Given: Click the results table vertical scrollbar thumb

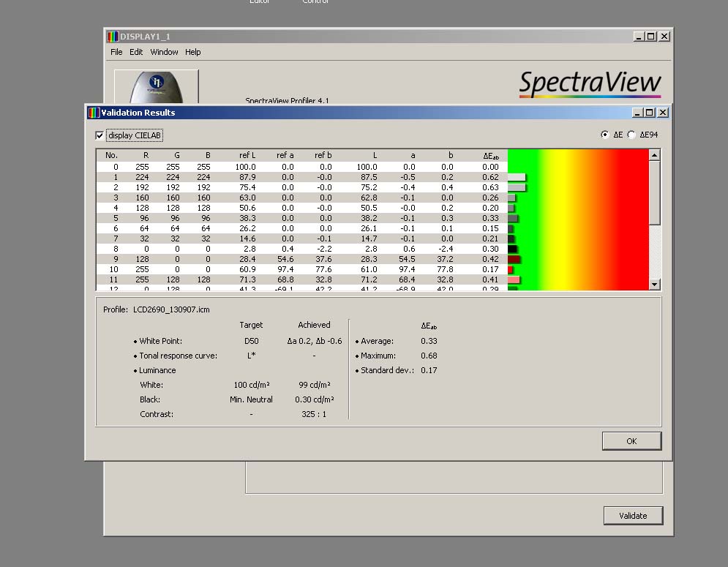Looking at the screenshot, I should [x=654, y=192].
